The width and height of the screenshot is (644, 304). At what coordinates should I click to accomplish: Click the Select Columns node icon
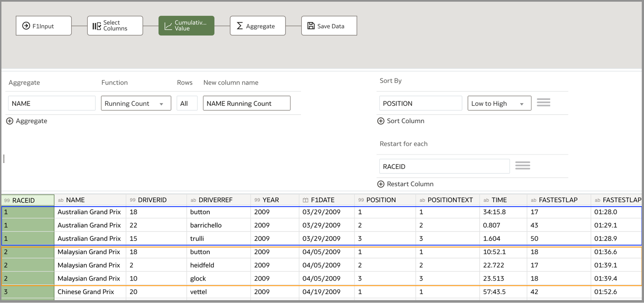(x=97, y=26)
